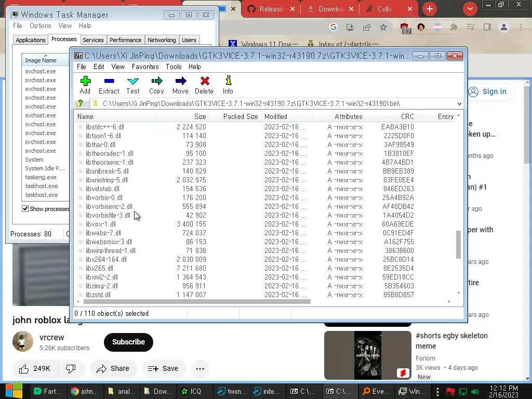Open the browser extensions puzzle icon
This screenshot has height=399, width=532.
click(454, 27)
